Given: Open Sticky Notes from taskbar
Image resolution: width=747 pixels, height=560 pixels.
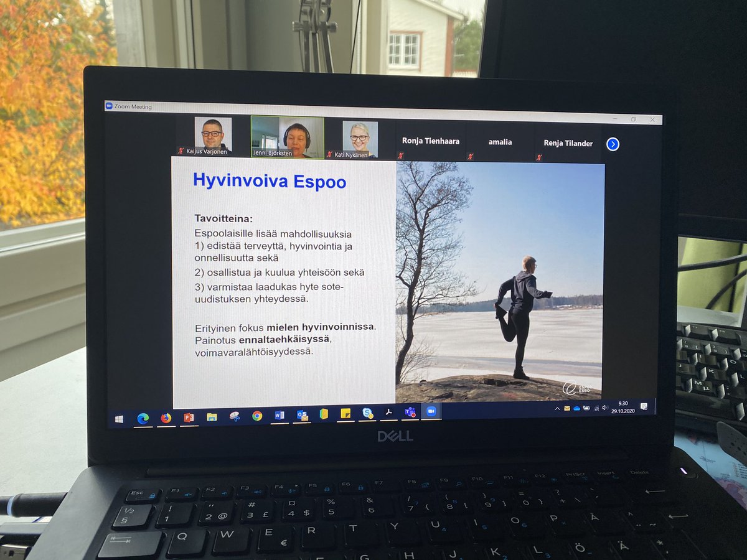Looking at the screenshot, I should 345,414.
